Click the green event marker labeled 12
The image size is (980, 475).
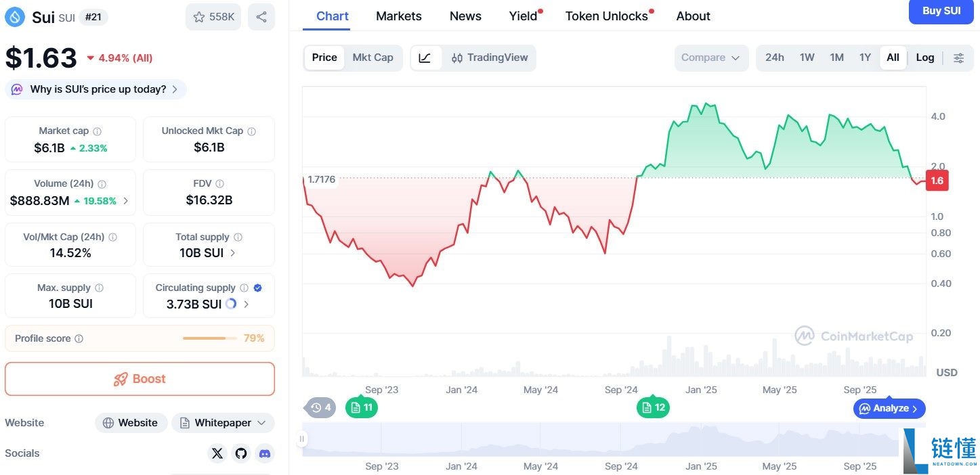coord(652,407)
